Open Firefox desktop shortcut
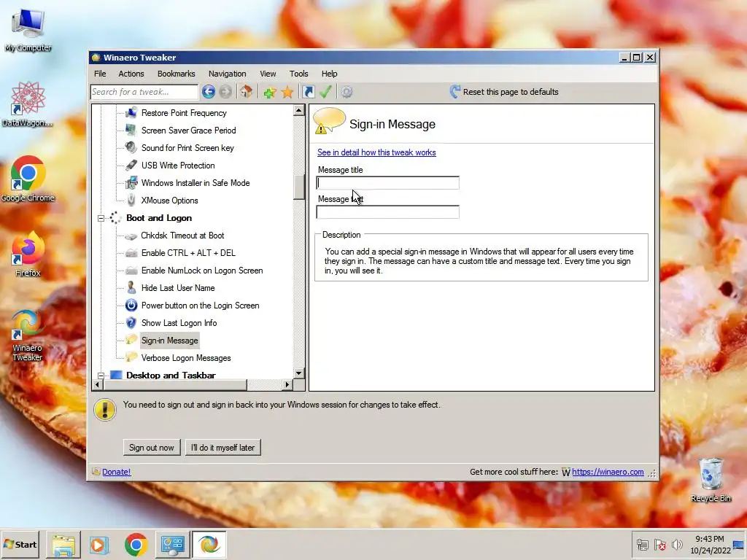The image size is (747, 560). 28,254
